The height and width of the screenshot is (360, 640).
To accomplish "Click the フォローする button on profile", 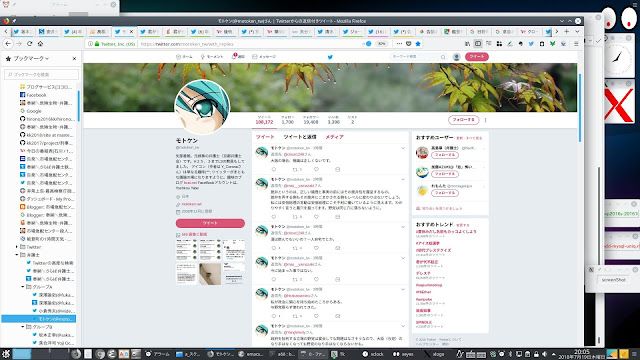I will point(463,120).
